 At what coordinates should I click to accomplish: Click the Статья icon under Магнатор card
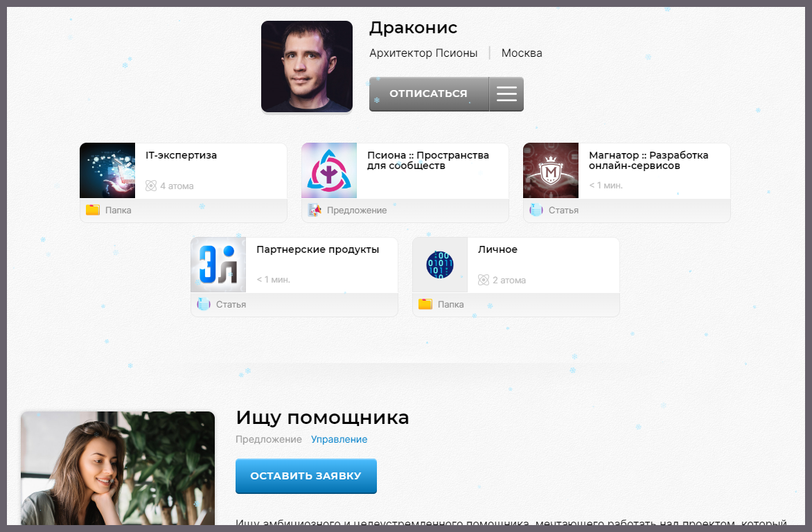(x=536, y=210)
